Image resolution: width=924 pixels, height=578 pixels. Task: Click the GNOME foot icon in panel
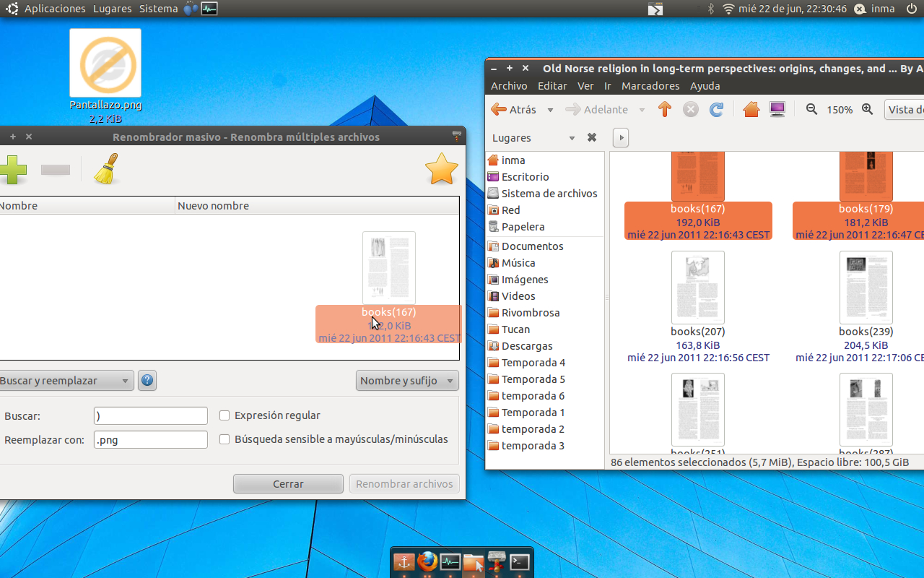[12, 9]
